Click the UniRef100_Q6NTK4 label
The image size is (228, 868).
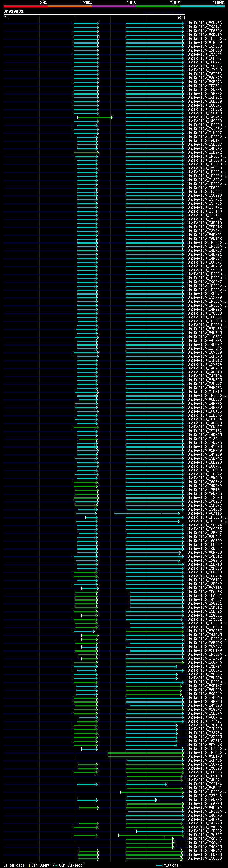coord(204,141)
